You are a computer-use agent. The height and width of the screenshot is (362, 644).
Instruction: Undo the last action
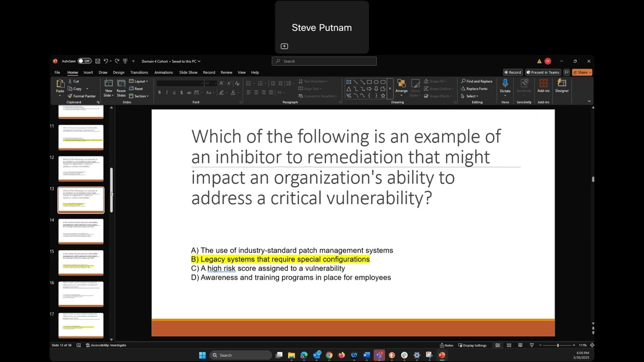[x=106, y=61]
